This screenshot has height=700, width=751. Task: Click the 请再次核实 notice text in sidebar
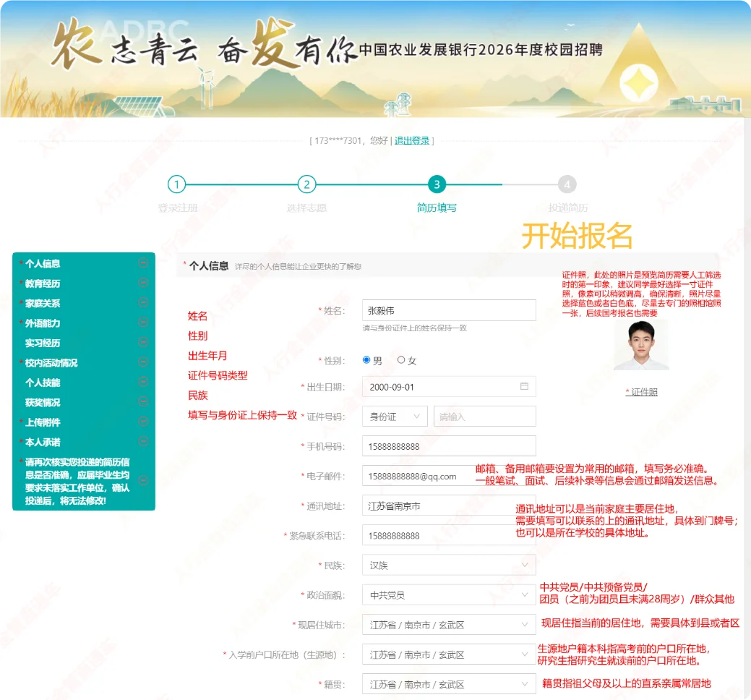tap(77, 481)
